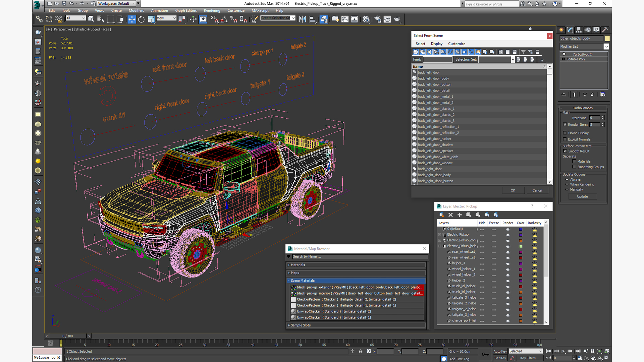The height and width of the screenshot is (362, 644).
Task: Enable Explicit Normals checkbox
Action: coord(565,139)
